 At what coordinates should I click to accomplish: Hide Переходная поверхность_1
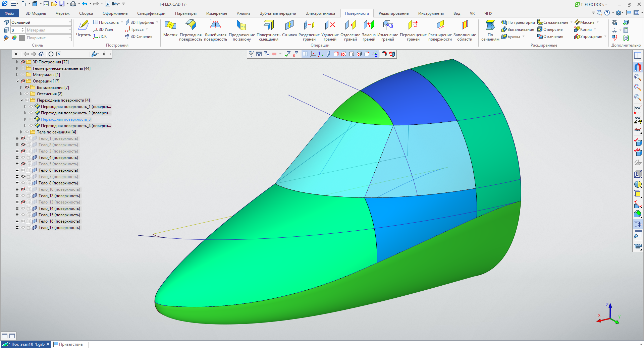pos(31,107)
